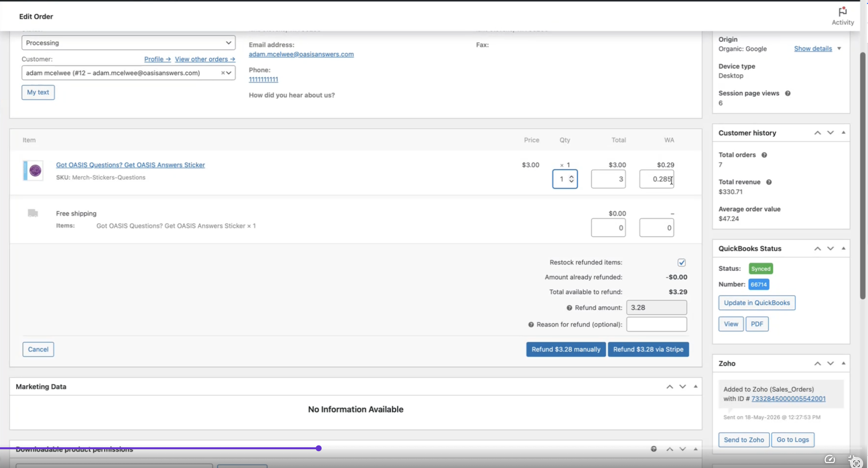Move Customer history panel down
The height and width of the screenshot is (468, 868).
(x=830, y=133)
